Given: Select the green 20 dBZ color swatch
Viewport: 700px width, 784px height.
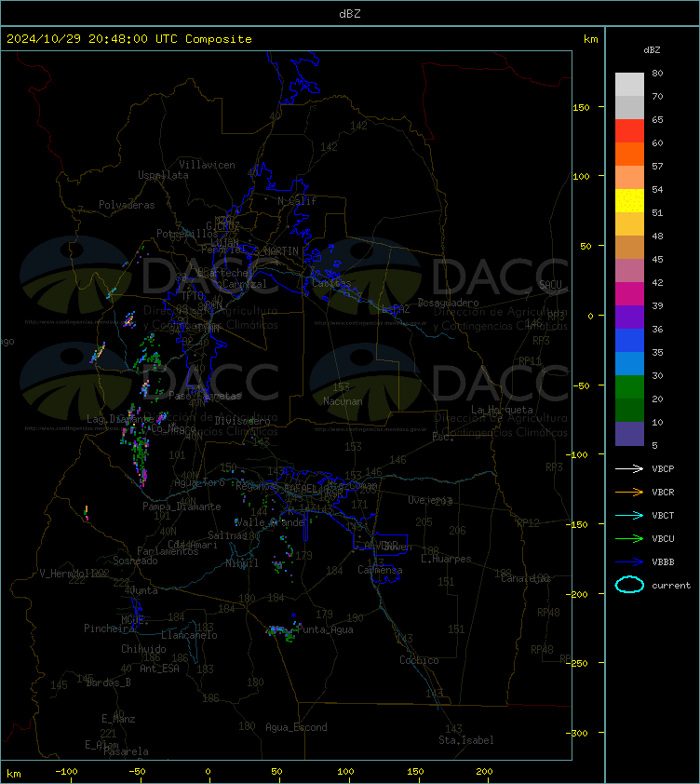Looking at the screenshot, I should pos(629,387).
